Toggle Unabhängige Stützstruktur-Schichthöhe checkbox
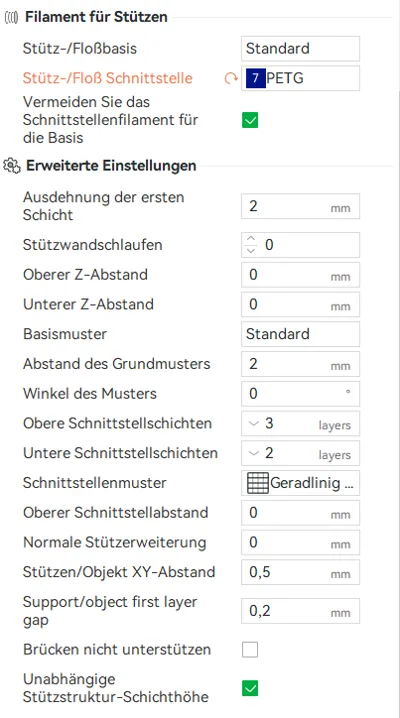This screenshot has height=718, width=400. [x=250, y=688]
